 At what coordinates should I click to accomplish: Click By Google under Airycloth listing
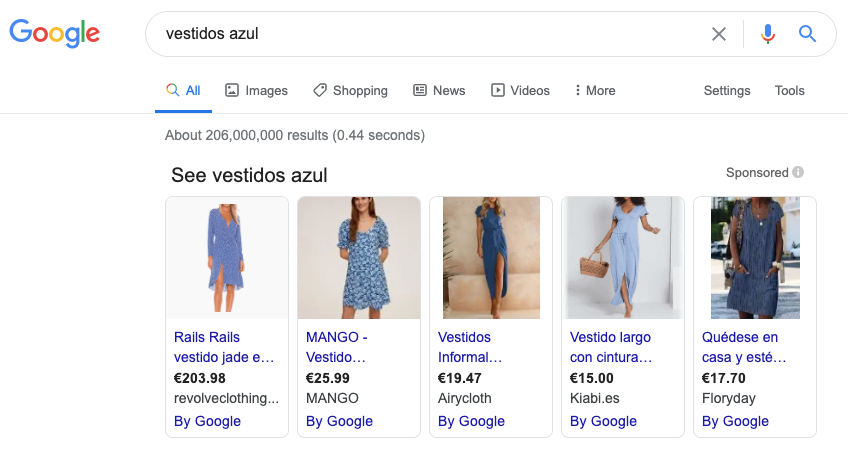tap(471, 421)
